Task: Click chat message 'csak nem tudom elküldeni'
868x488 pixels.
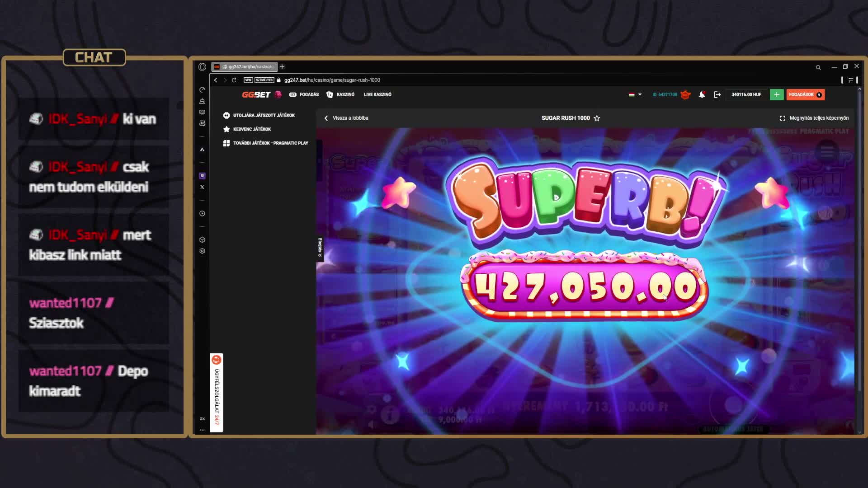Action: tap(94, 176)
